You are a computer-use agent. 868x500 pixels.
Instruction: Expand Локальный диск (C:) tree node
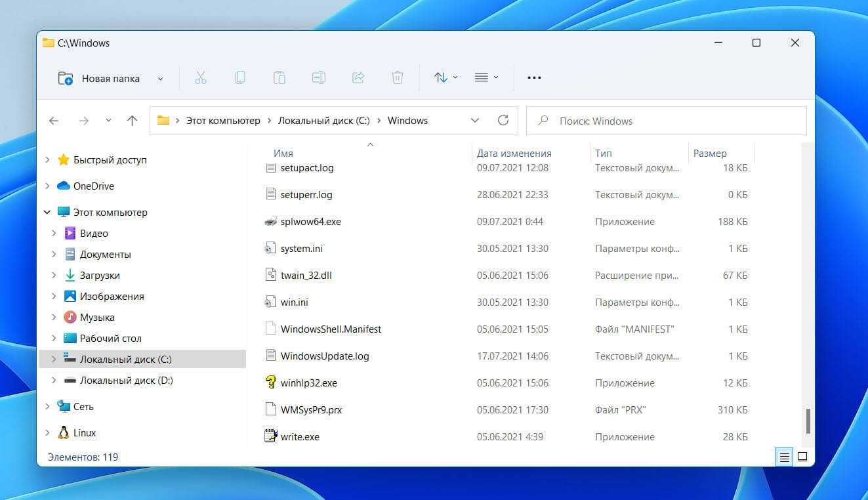(54, 359)
